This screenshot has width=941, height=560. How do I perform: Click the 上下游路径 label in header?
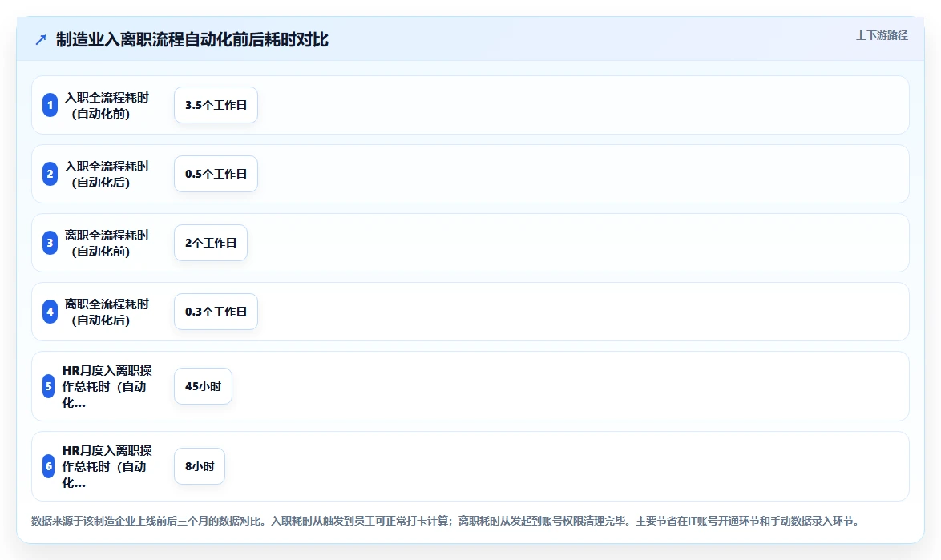pyautogui.click(x=882, y=35)
